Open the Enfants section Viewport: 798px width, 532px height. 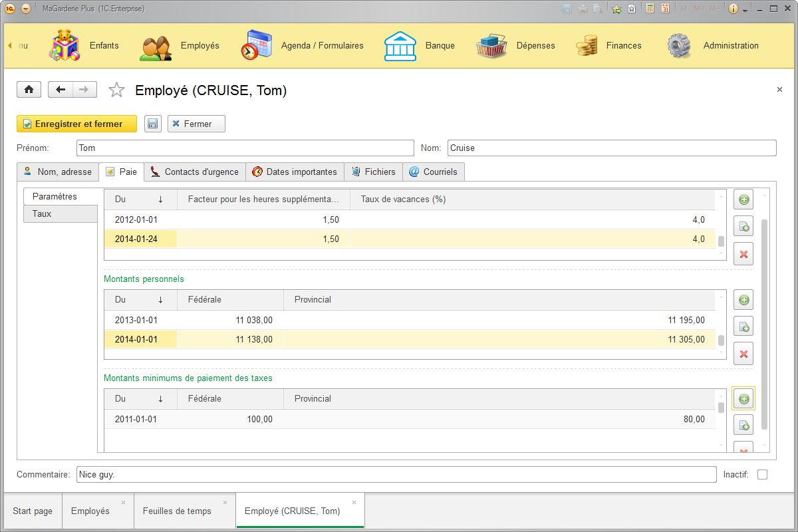(x=104, y=45)
